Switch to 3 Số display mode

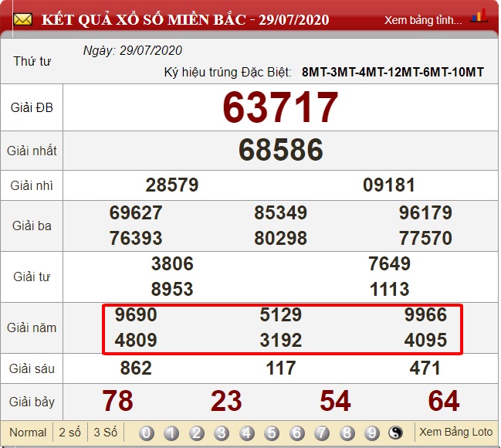click(104, 433)
